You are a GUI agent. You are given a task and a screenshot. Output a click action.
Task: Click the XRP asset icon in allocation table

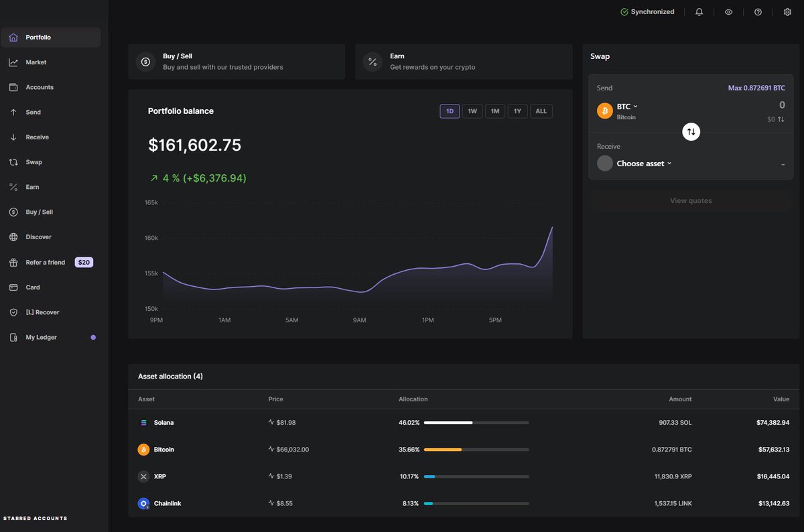[143, 476]
